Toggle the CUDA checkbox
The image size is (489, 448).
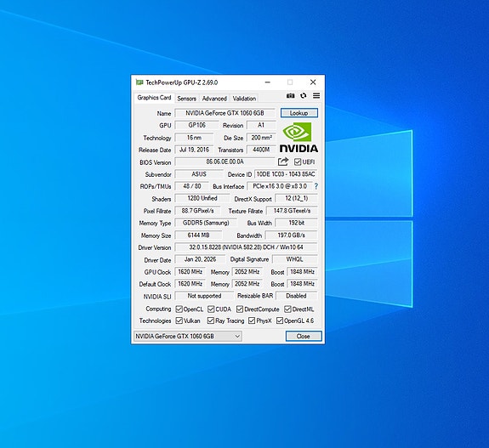(211, 309)
